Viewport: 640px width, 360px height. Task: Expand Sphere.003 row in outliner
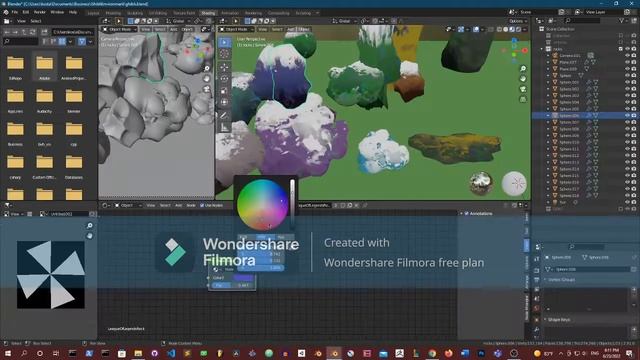pyautogui.click(x=548, y=96)
